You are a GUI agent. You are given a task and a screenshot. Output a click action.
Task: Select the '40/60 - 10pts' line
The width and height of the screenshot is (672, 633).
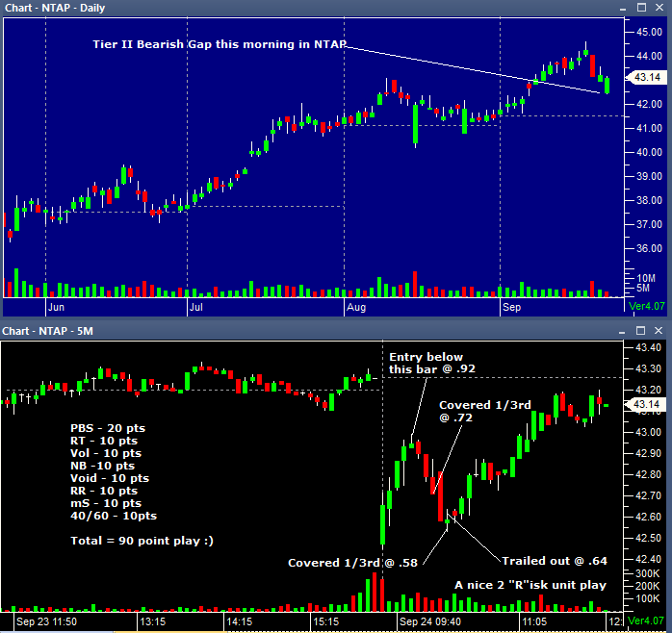click(114, 516)
